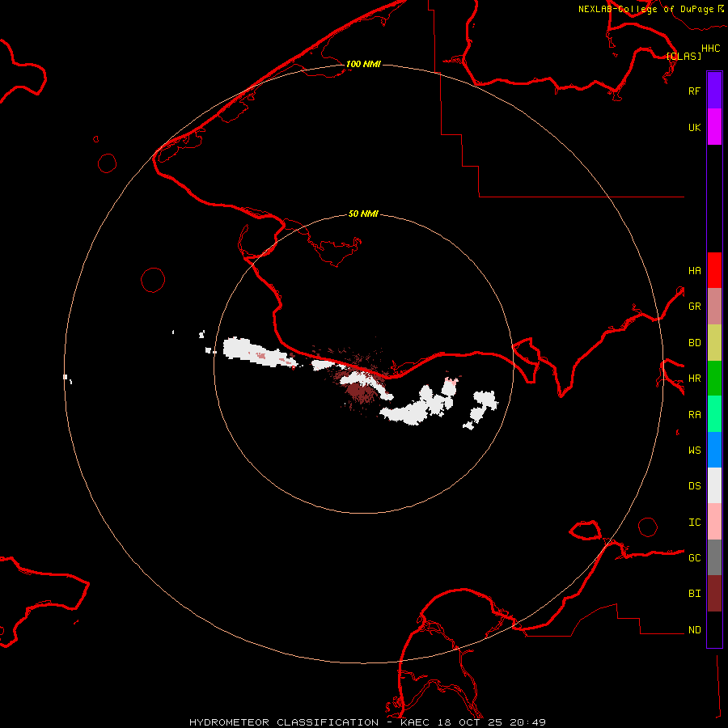The width and height of the screenshot is (728, 728).
Task: Click the HA legend label
Action: pyautogui.click(x=694, y=270)
